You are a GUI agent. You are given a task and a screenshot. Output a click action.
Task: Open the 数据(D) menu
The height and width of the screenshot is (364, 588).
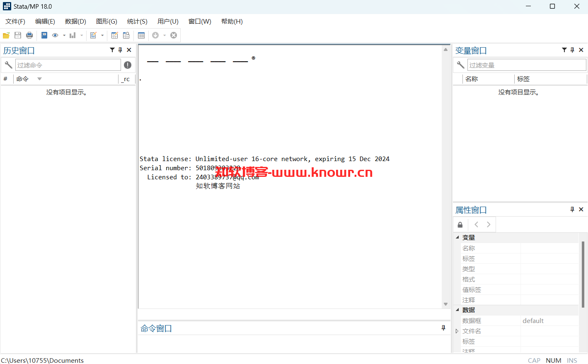point(75,22)
